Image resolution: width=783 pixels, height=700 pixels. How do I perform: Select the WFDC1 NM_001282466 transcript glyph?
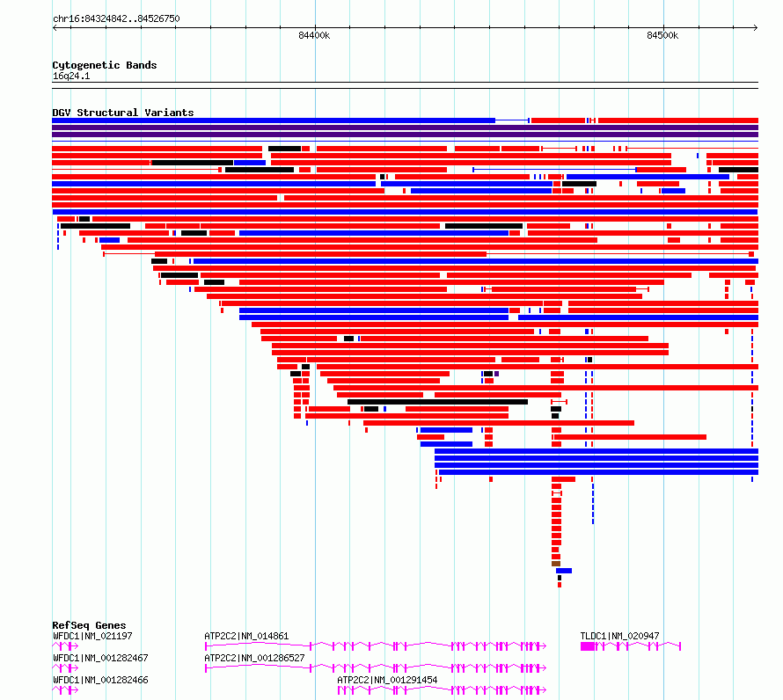pyautogui.click(x=65, y=690)
